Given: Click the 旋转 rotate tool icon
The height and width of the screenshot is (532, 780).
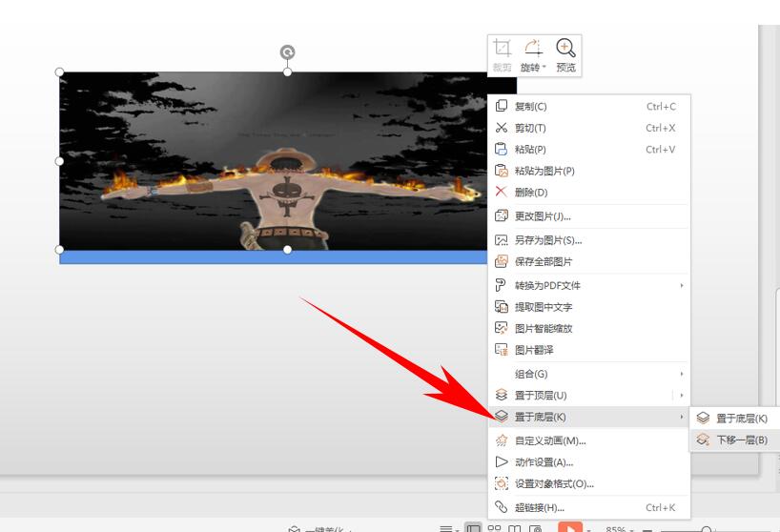Looking at the screenshot, I should coord(533,49).
